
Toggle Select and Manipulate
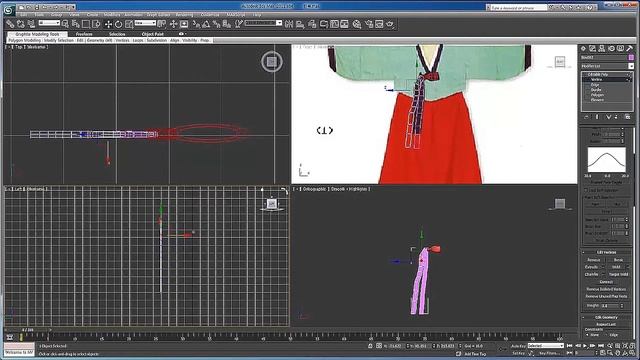point(173,24)
